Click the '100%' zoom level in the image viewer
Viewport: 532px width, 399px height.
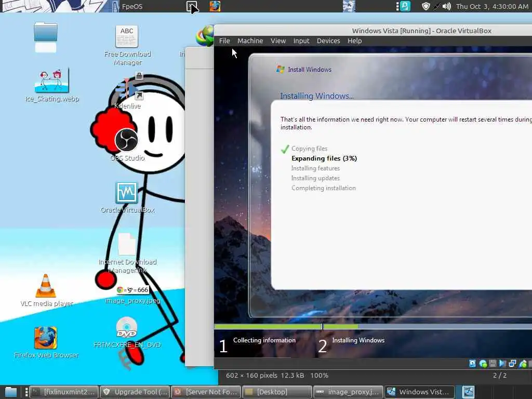pos(320,376)
